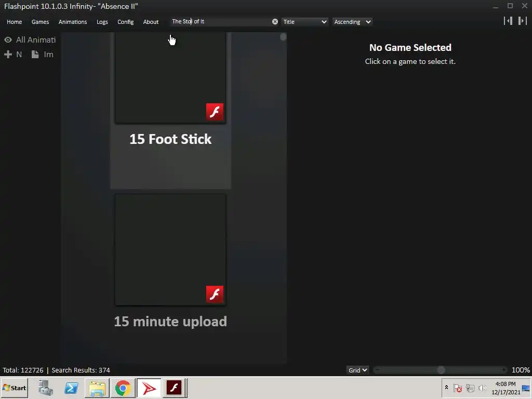532x399 pixels.
Task: Click the plus icon to increase scale
Action: [504, 370]
